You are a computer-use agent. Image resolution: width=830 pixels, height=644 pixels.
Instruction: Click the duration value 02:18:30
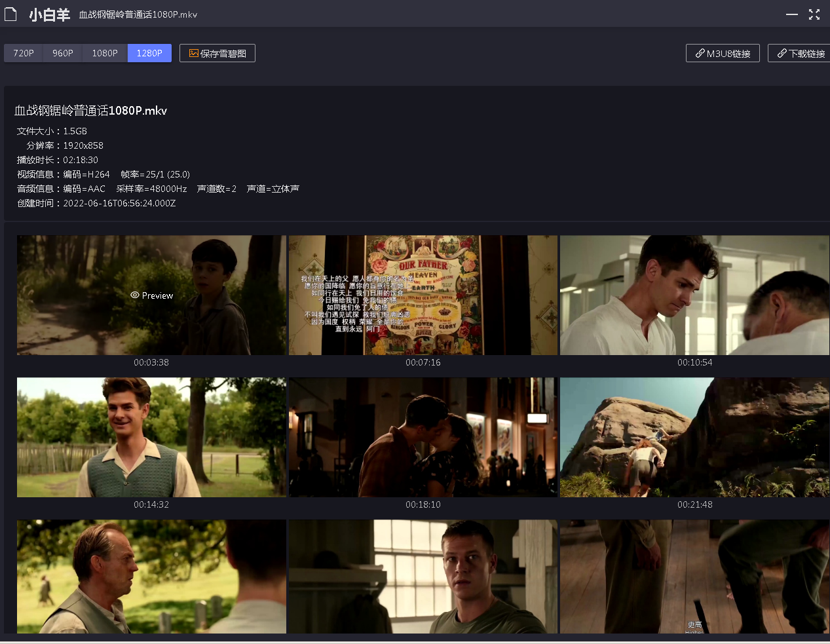pyautogui.click(x=81, y=160)
